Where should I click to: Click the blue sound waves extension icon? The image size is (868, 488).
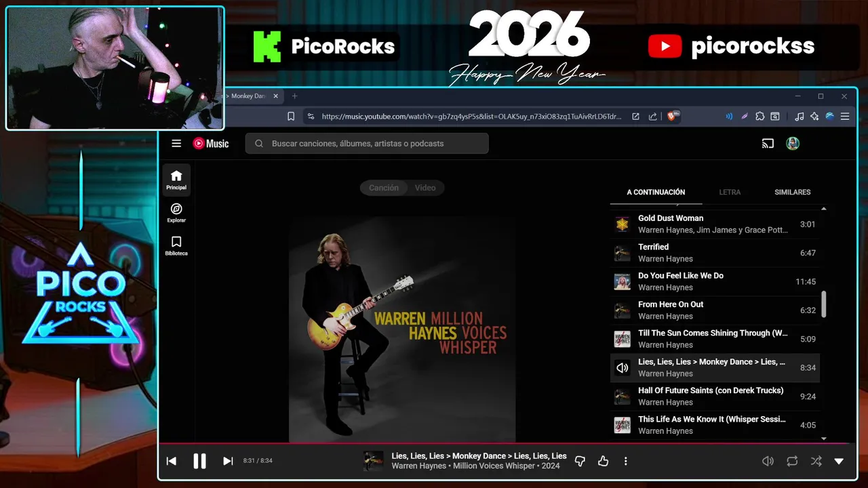pos(729,117)
